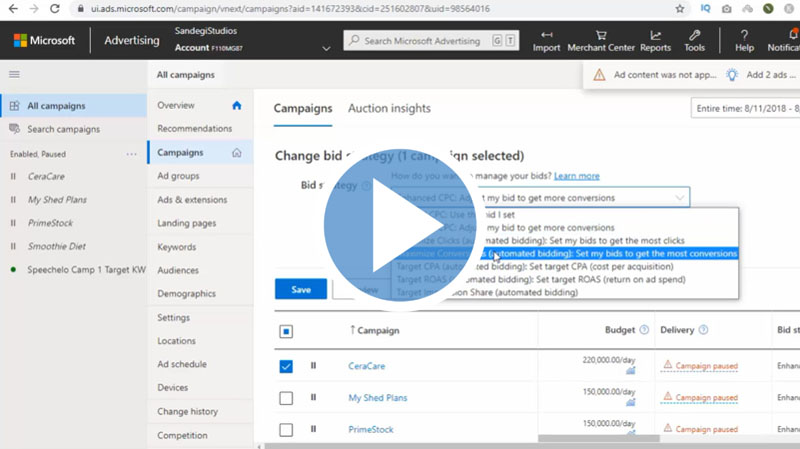Open the Learn more link
The height and width of the screenshot is (449, 800).
click(x=577, y=176)
